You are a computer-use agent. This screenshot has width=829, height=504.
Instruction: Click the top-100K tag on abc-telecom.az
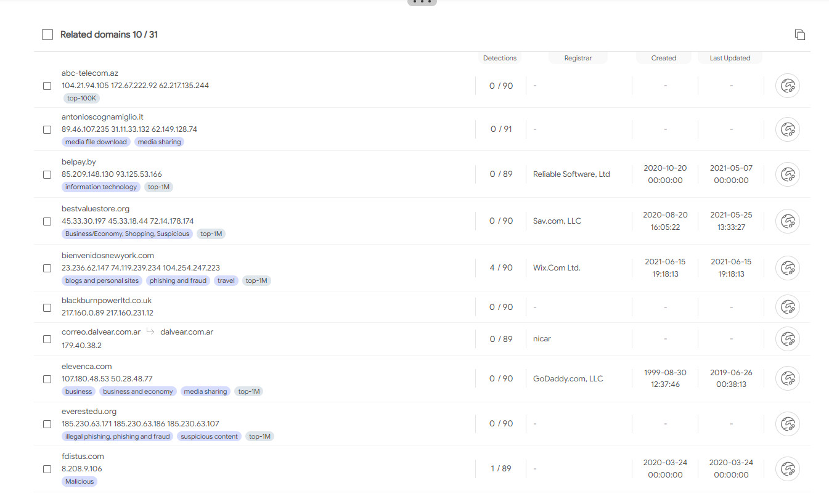pyautogui.click(x=81, y=98)
